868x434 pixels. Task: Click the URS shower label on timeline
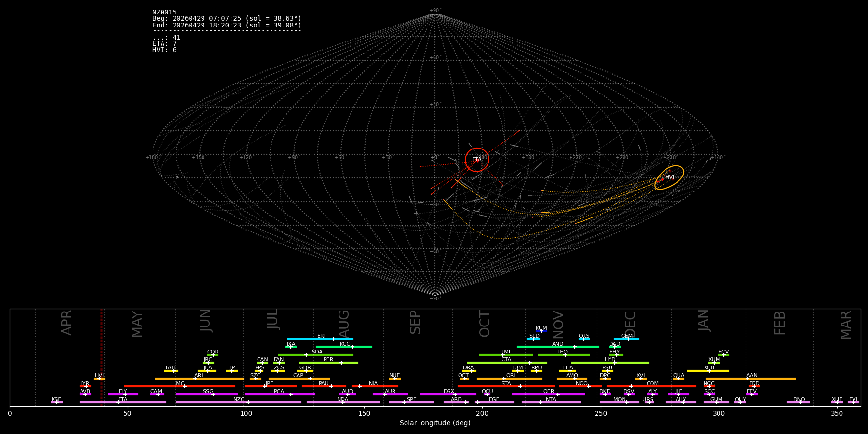[648, 400]
